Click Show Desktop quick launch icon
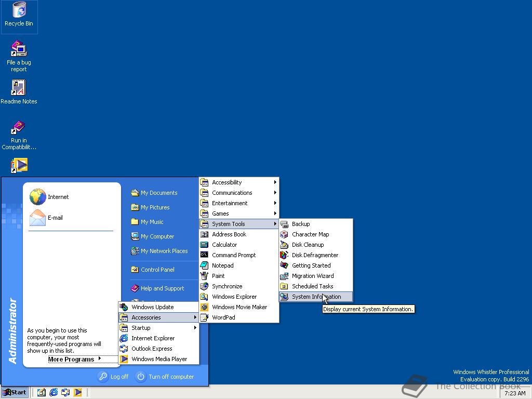The height and width of the screenshot is (399, 532). pyautogui.click(x=42, y=393)
